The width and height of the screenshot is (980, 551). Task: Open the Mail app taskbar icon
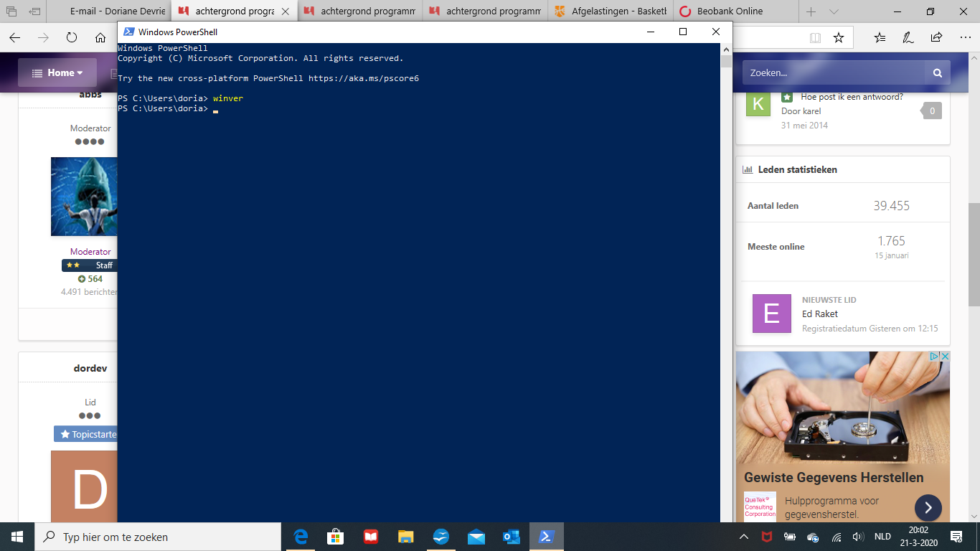click(476, 537)
